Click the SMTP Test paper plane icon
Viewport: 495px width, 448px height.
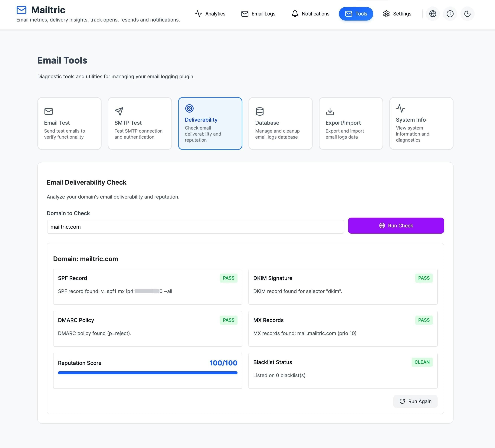(119, 111)
